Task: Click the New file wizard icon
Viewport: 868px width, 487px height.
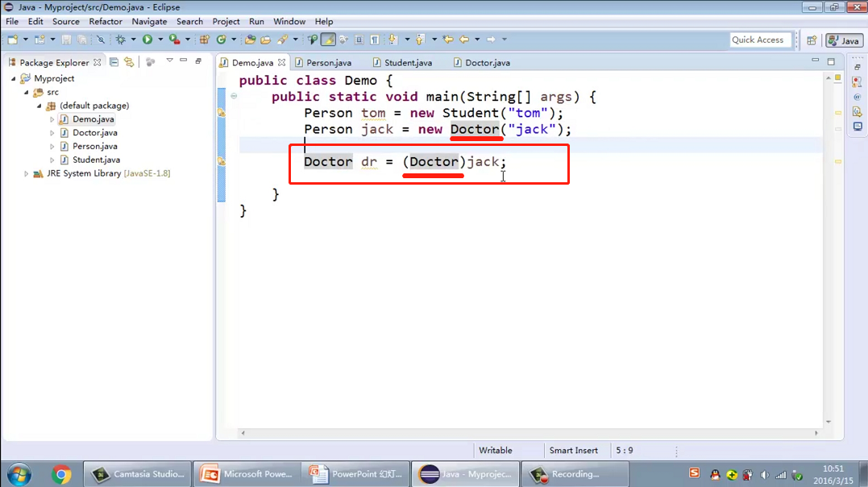Action: [x=12, y=40]
